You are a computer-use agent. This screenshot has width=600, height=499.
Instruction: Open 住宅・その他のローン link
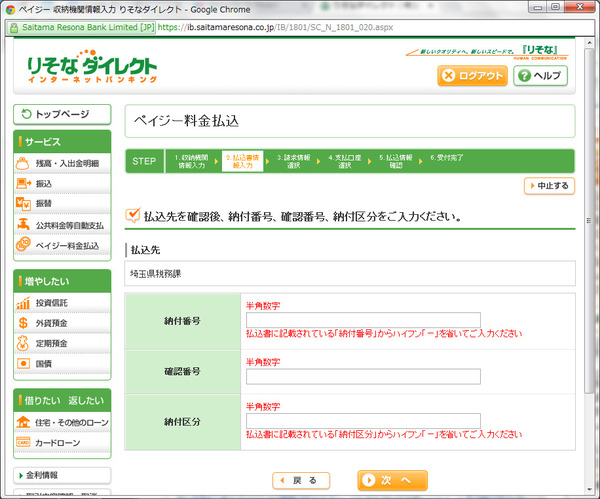pos(62,422)
